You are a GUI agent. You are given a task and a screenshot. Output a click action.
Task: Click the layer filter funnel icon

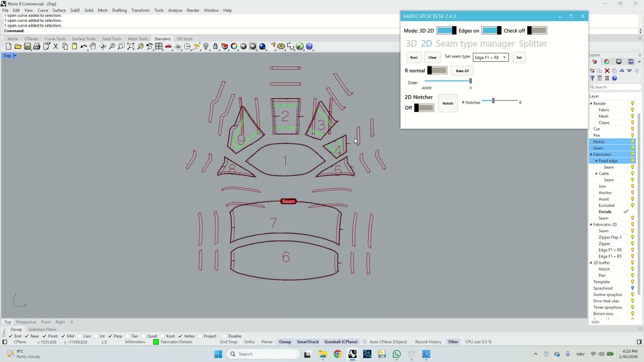point(592,78)
